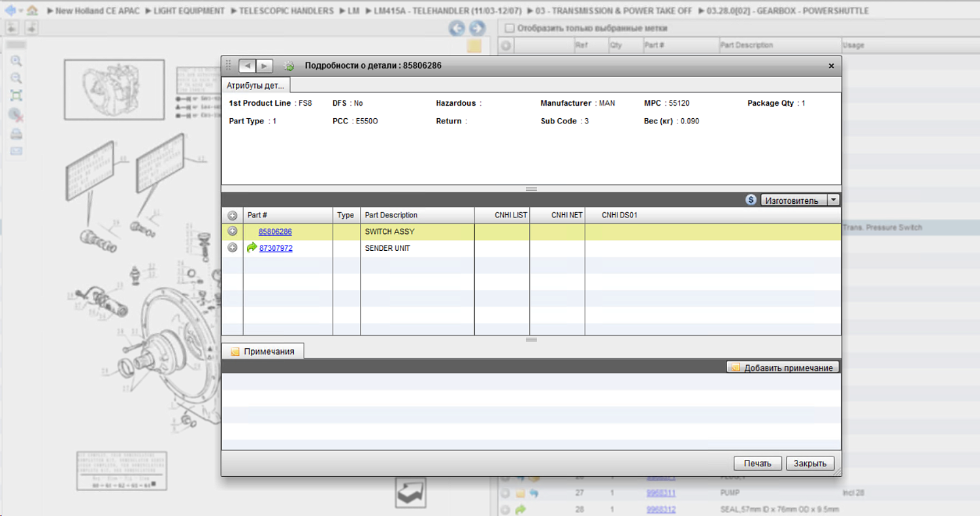980x516 pixels.
Task: Open part link 9968311 in background list
Action: [661, 493]
